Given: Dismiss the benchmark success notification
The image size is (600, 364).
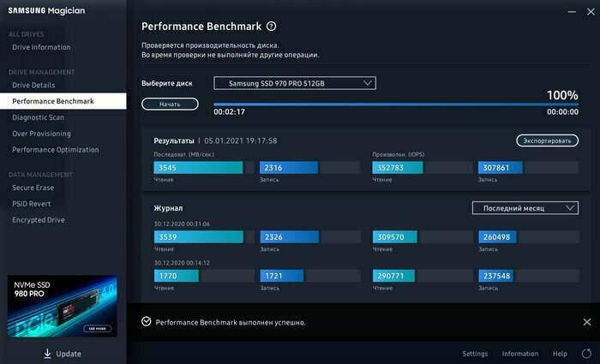Looking at the screenshot, I should [586, 322].
